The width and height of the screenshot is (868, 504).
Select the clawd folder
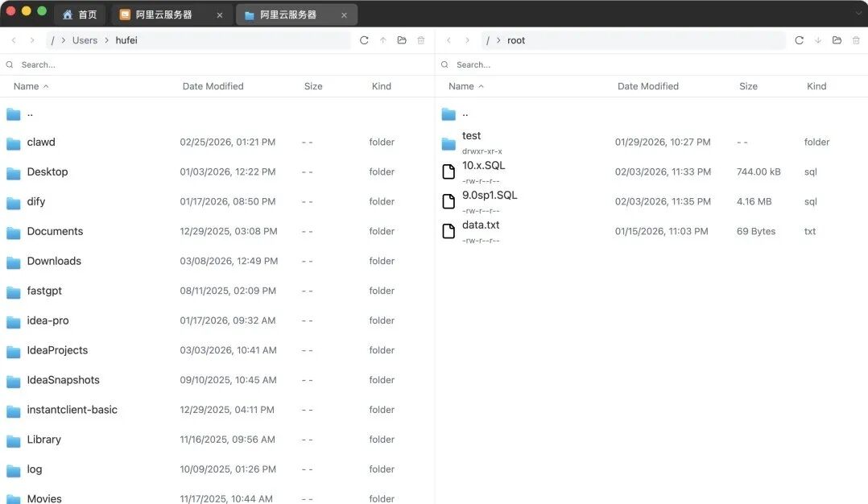[x=217, y=143]
